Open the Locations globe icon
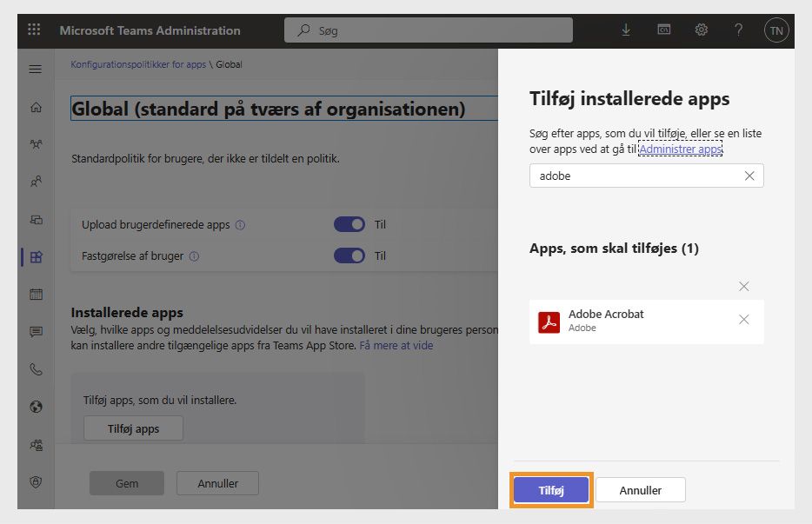 pyautogui.click(x=35, y=407)
